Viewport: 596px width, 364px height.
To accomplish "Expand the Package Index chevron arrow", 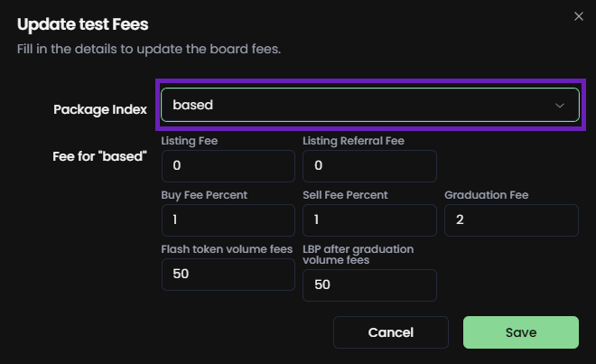I will (559, 105).
